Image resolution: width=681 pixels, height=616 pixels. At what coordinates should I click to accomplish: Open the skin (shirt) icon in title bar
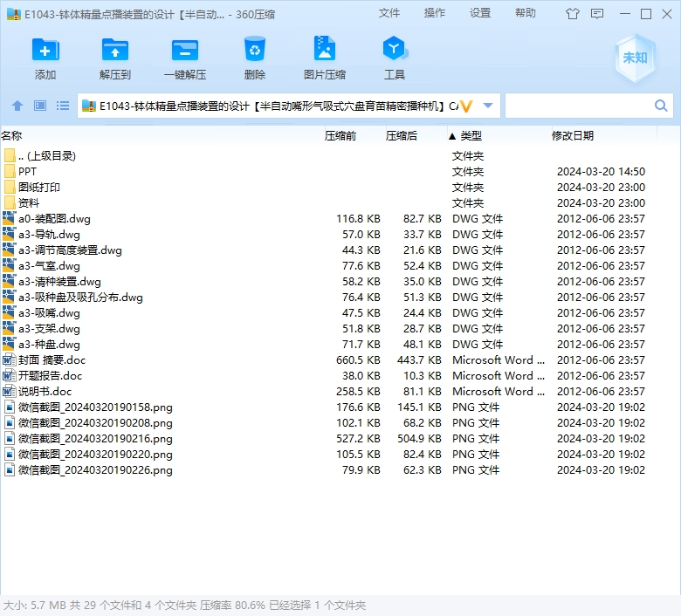click(573, 14)
